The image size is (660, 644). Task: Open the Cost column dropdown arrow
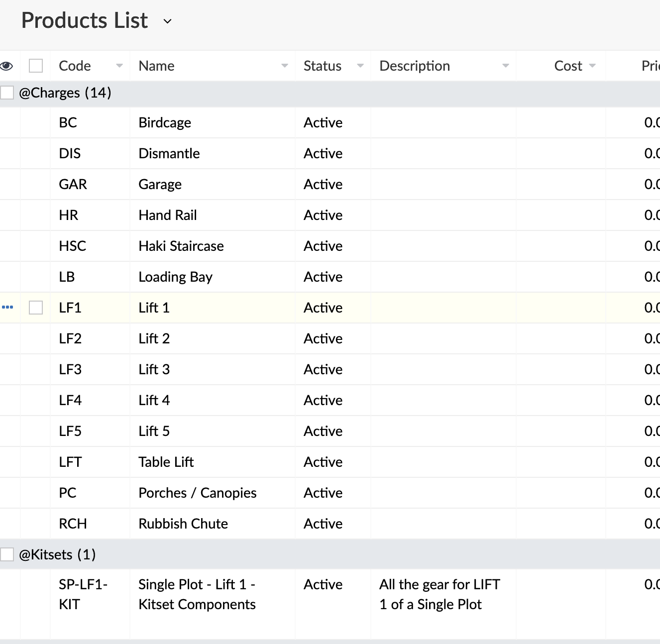pyautogui.click(x=592, y=66)
